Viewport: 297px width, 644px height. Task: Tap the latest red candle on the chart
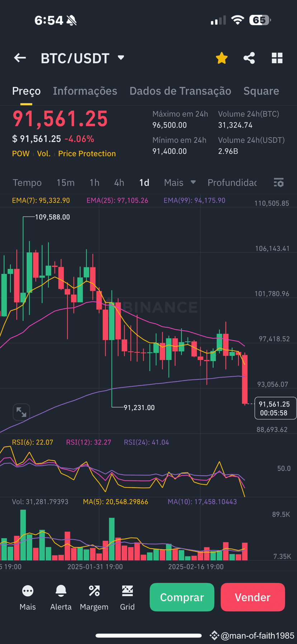click(x=245, y=379)
